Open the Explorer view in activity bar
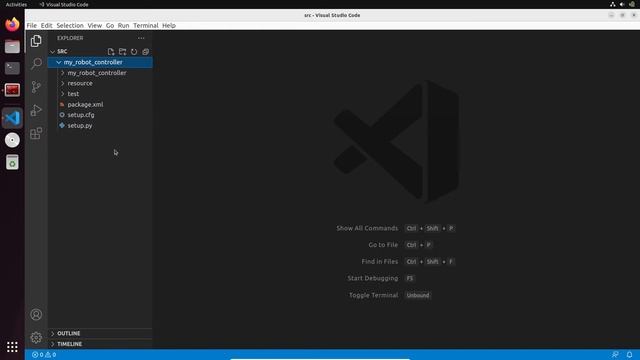The image size is (640, 360). click(x=36, y=41)
